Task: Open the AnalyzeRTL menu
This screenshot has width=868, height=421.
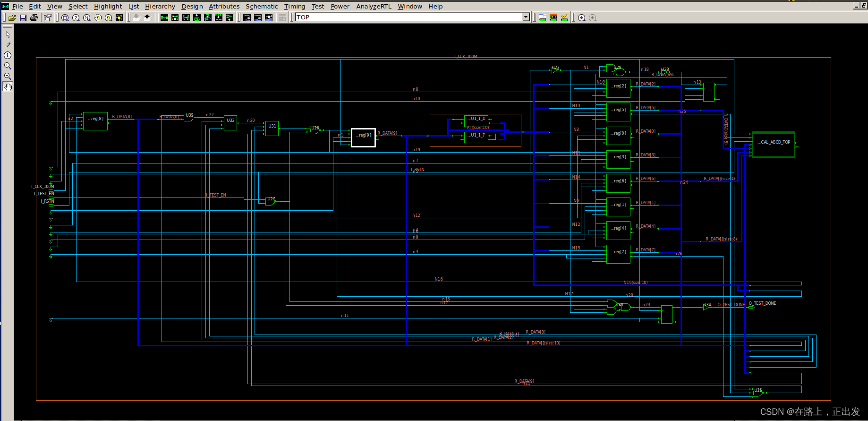Action: pos(374,6)
